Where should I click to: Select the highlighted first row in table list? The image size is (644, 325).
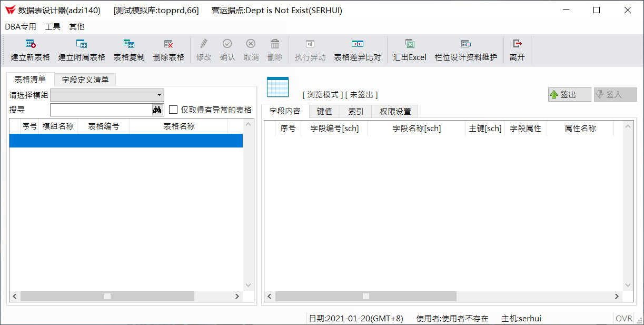tap(126, 140)
